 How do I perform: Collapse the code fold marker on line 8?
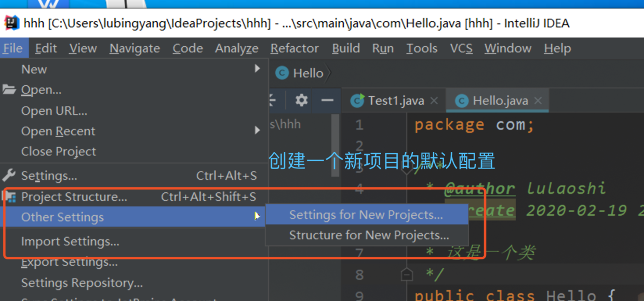click(x=407, y=274)
